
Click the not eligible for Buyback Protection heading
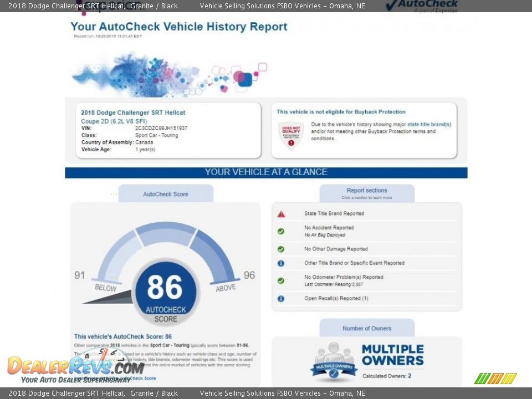341,112
